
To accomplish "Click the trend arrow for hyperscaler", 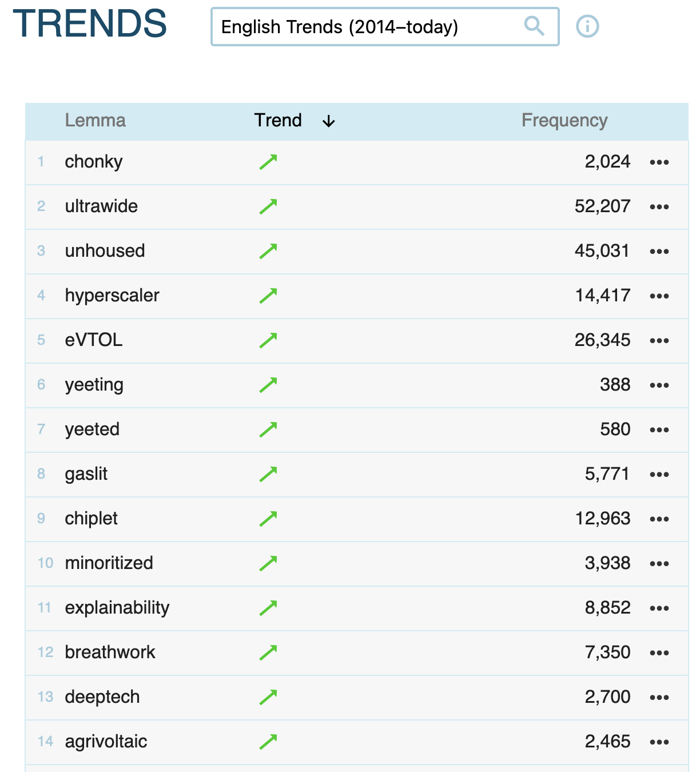I will tap(268, 296).
